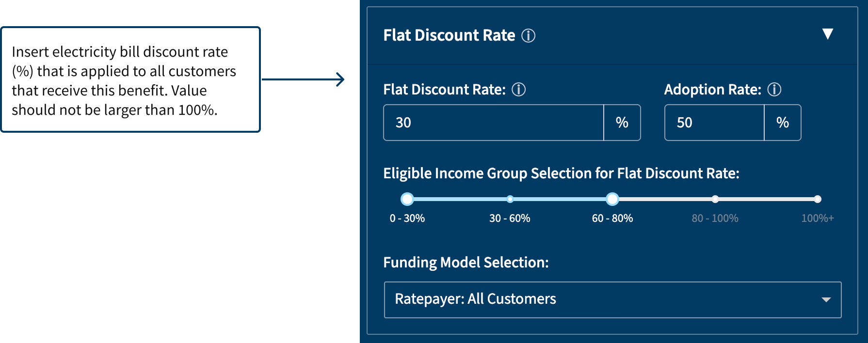Select the 60 - 80% income group handle

click(612, 199)
